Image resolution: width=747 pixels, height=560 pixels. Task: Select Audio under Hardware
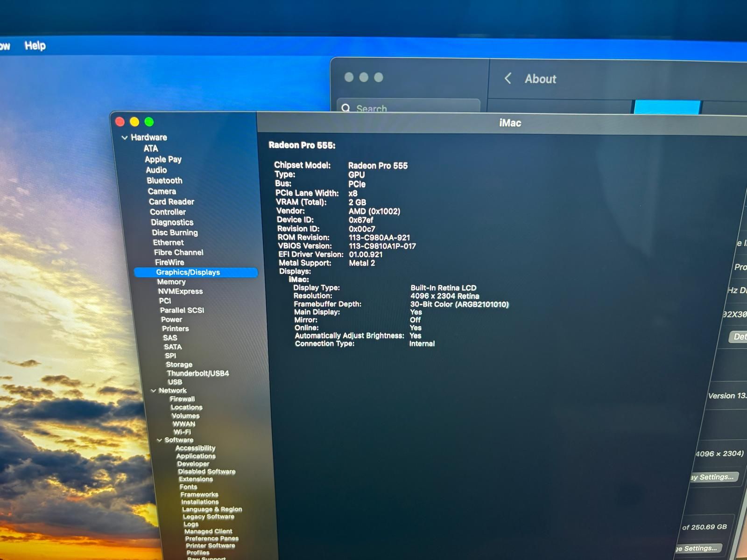coord(156,170)
